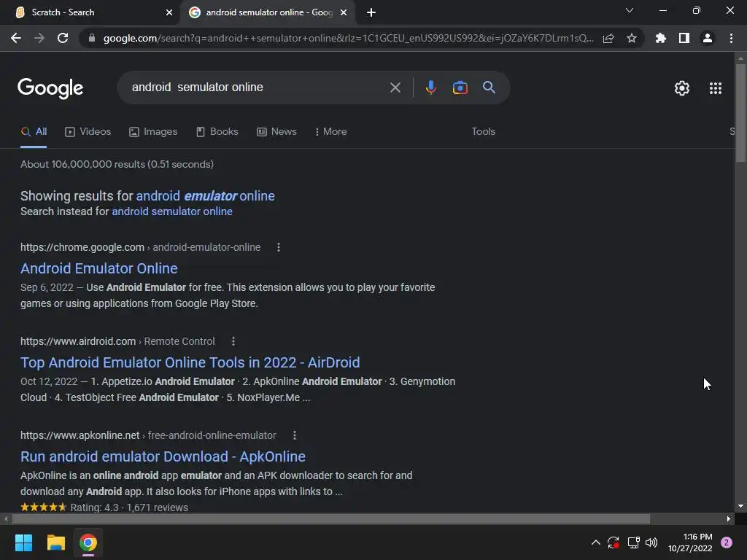Open the Chrome three-dot menu
The width and height of the screenshot is (747, 560).
(731, 38)
